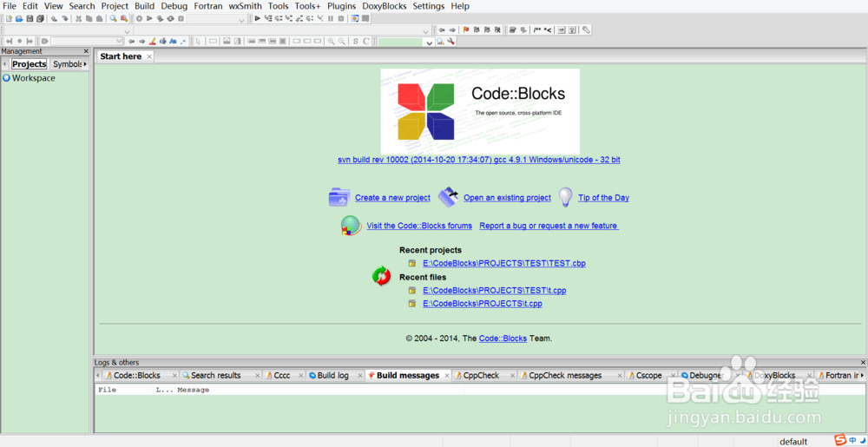This screenshot has width=868, height=447.
Task: Click Visit the Code::Blocks forums link
Action: (419, 226)
